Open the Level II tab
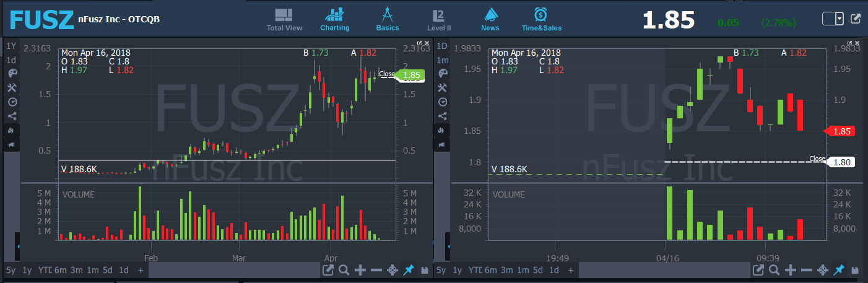The width and height of the screenshot is (868, 283). 439,20
